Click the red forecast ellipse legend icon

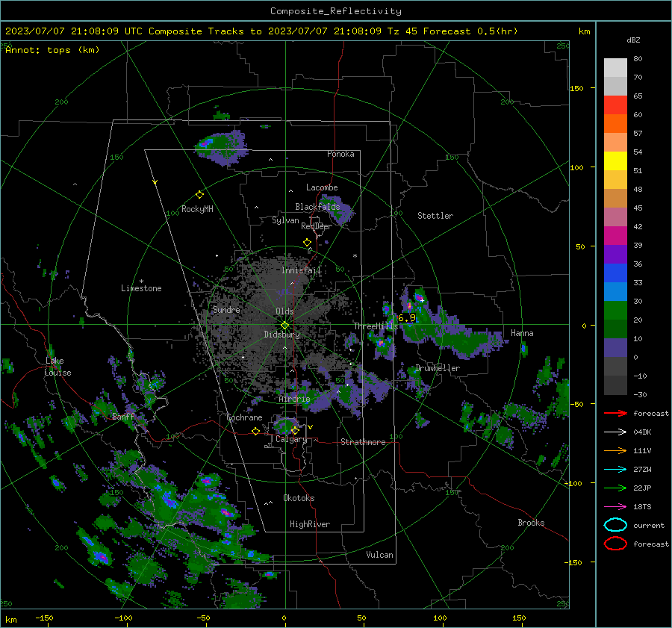click(615, 544)
